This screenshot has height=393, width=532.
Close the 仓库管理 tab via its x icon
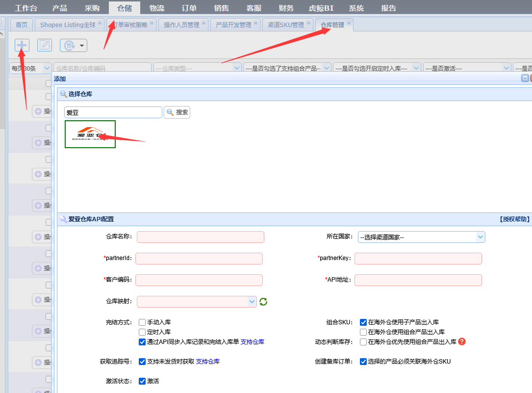349,23
